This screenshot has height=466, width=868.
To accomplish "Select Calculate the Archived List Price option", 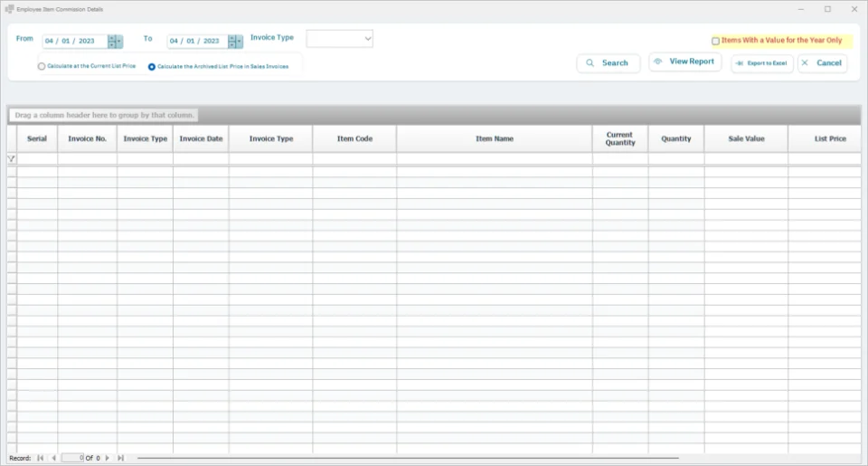I will tap(152, 67).
